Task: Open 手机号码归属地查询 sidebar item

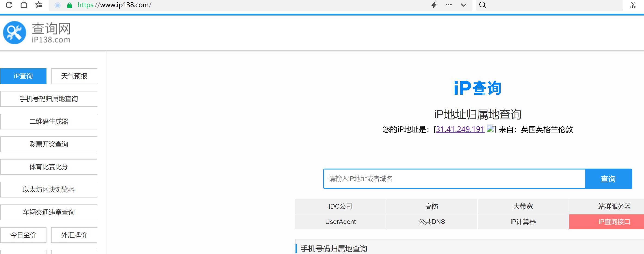Action: (x=49, y=99)
